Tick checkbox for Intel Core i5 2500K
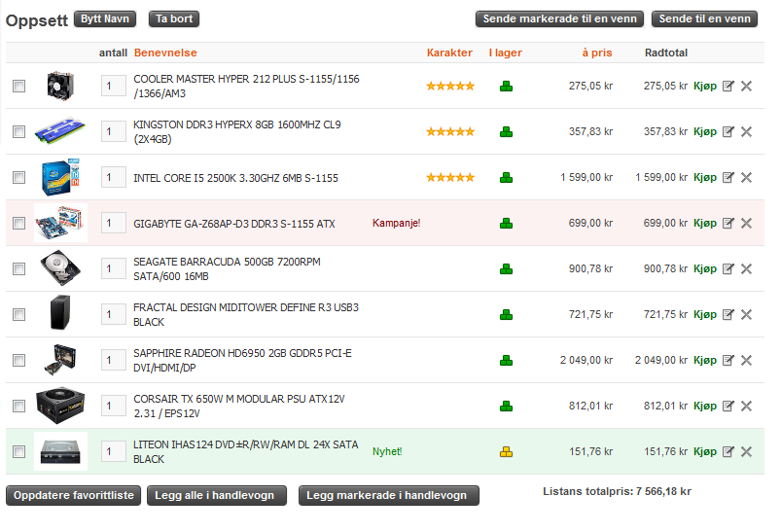 click(x=18, y=178)
